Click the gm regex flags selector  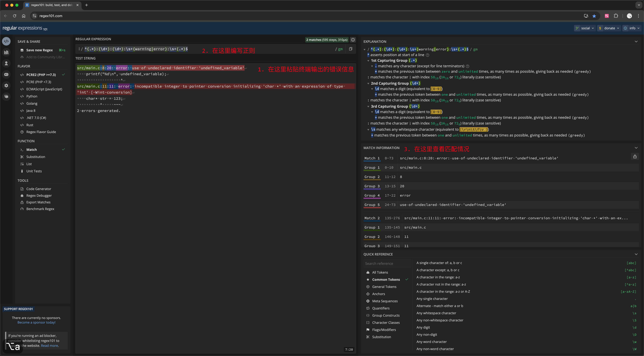pyautogui.click(x=340, y=49)
